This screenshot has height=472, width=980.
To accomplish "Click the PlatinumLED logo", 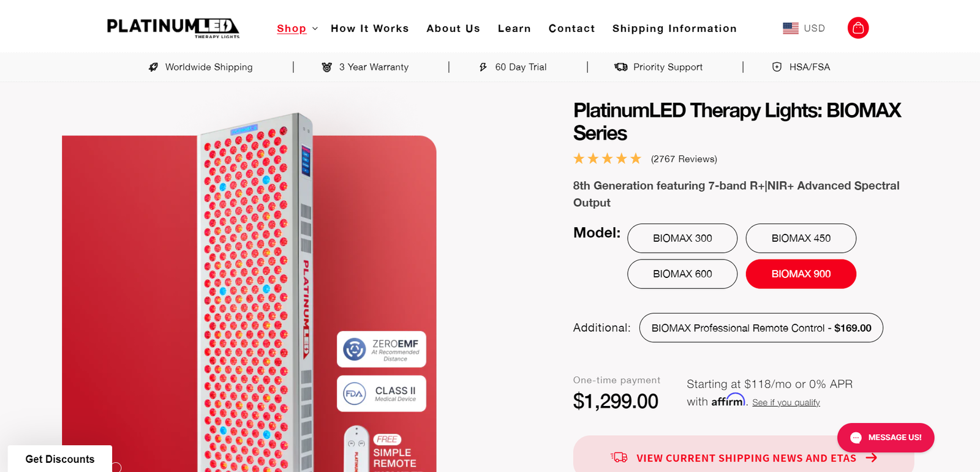I will coord(173,28).
